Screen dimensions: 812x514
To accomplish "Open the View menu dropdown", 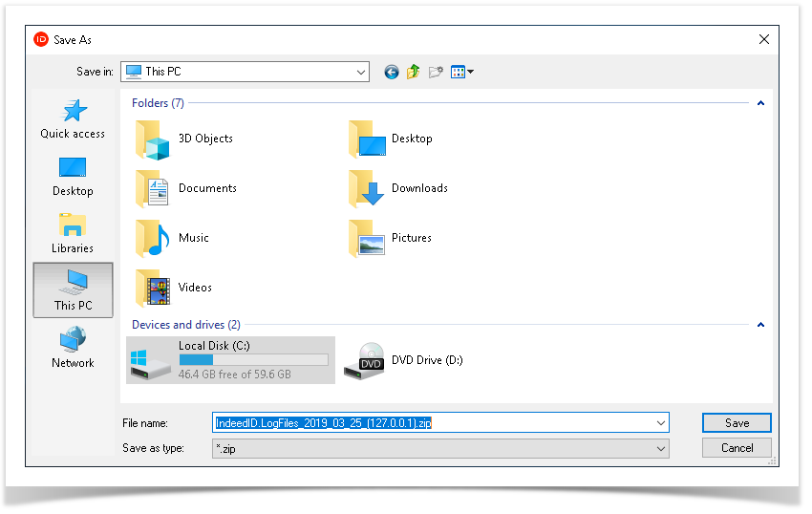I will coord(462,72).
